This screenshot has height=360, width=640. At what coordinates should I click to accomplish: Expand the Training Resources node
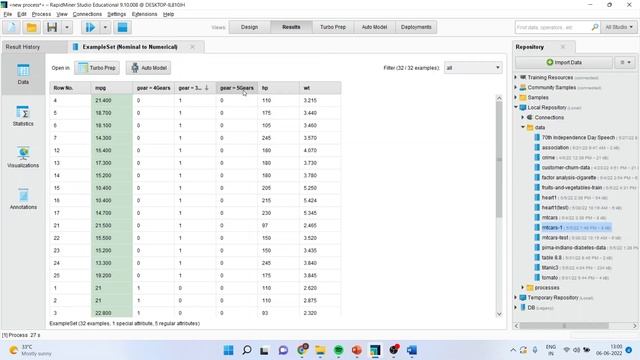[516, 77]
